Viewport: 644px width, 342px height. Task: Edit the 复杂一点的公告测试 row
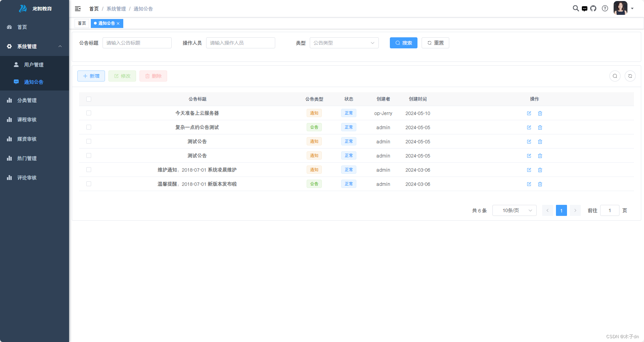529,127
